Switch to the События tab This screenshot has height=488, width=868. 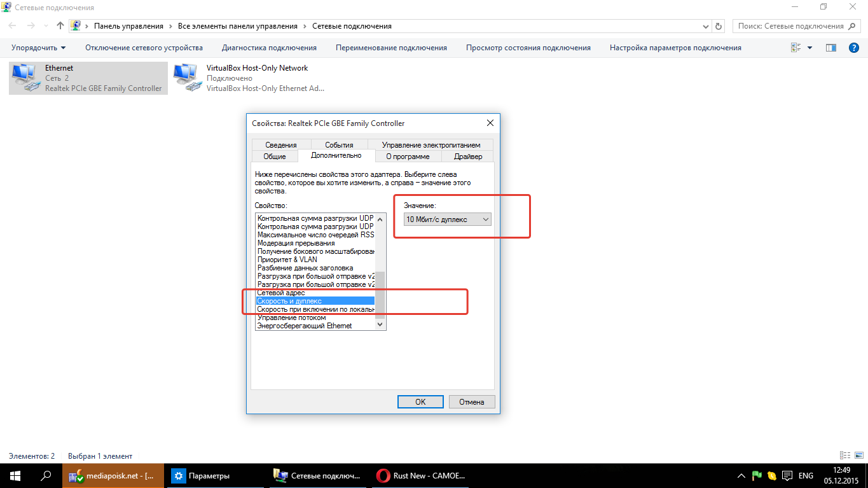point(338,145)
